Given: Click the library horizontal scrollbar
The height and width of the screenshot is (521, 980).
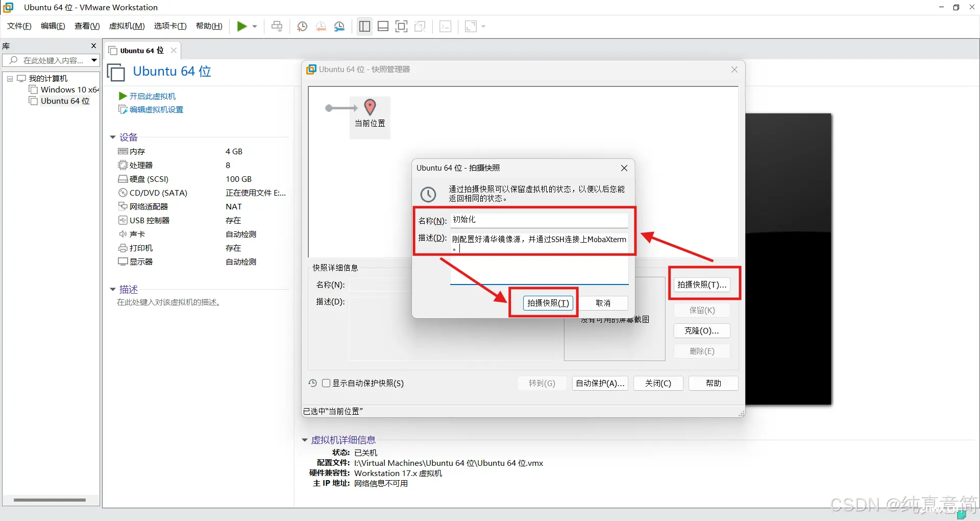Looking at the screenshot, I should click(x=50, y=500).
